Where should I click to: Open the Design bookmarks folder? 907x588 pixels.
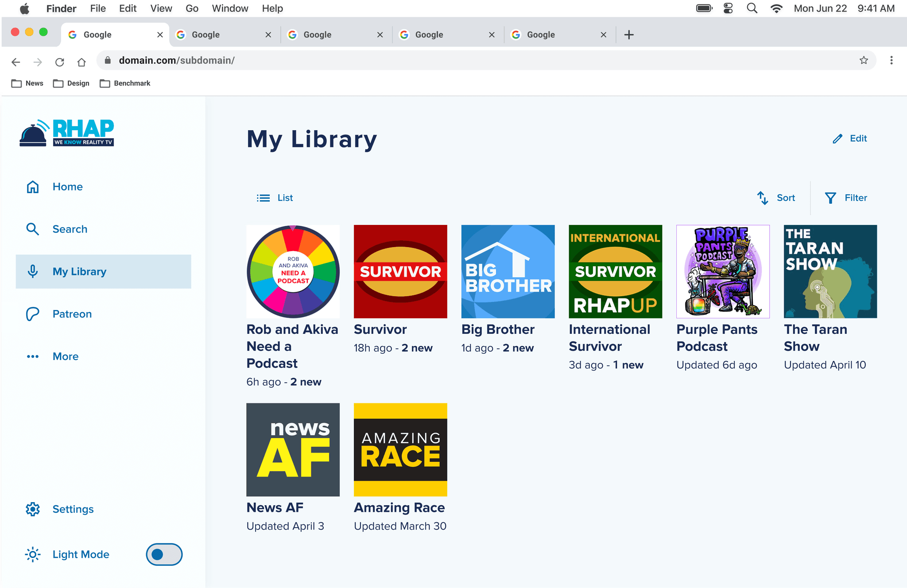click(x=71, y=83)
